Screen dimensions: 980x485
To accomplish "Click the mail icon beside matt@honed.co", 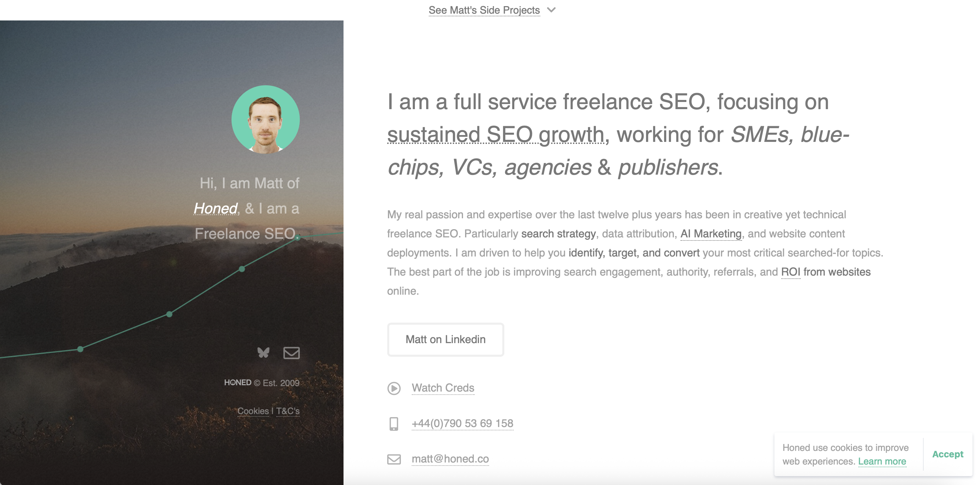I will [394, 459].
